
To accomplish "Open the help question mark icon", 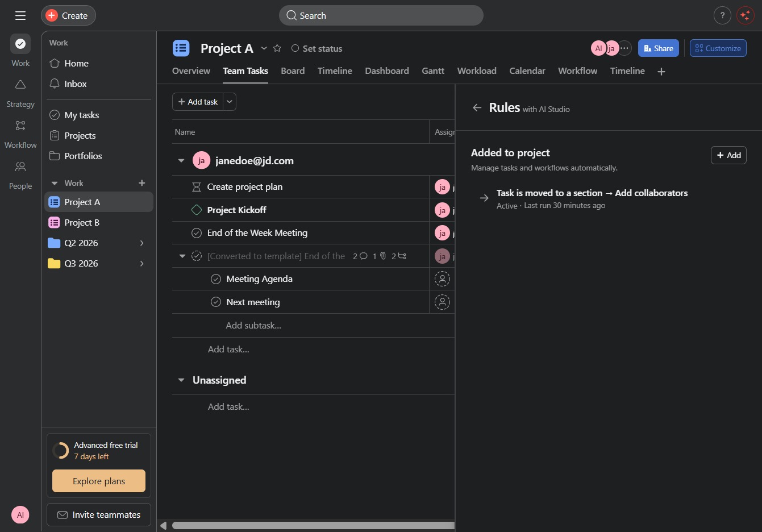I will click(x=722, y=15).
